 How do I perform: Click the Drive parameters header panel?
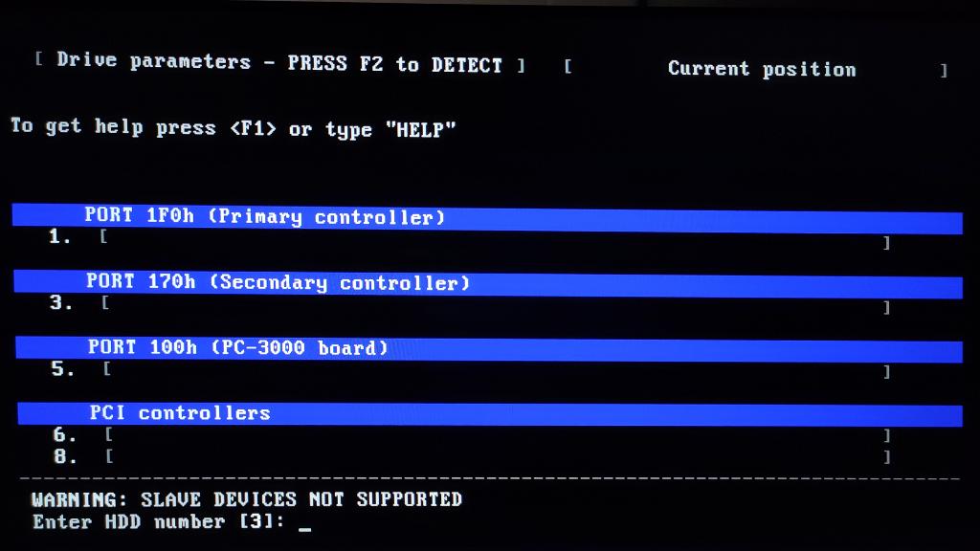coord(279,63)
